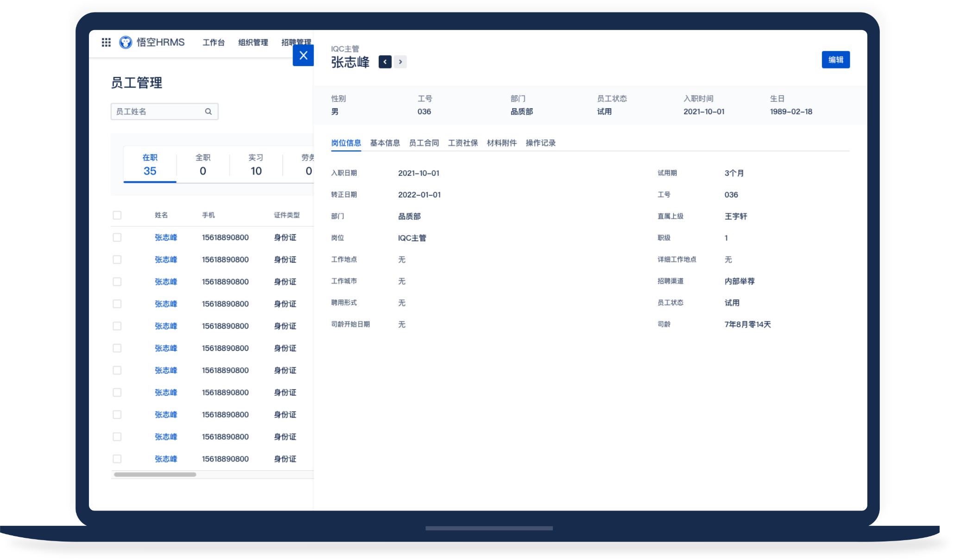953x560 pixels.
Task: Click the 编辑 button
Action: [x=835, y=60]
